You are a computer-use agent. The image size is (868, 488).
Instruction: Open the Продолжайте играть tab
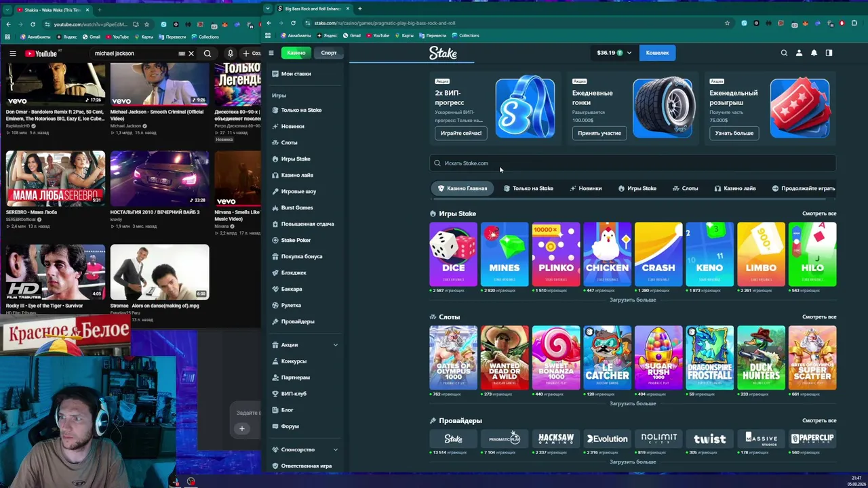804,188
